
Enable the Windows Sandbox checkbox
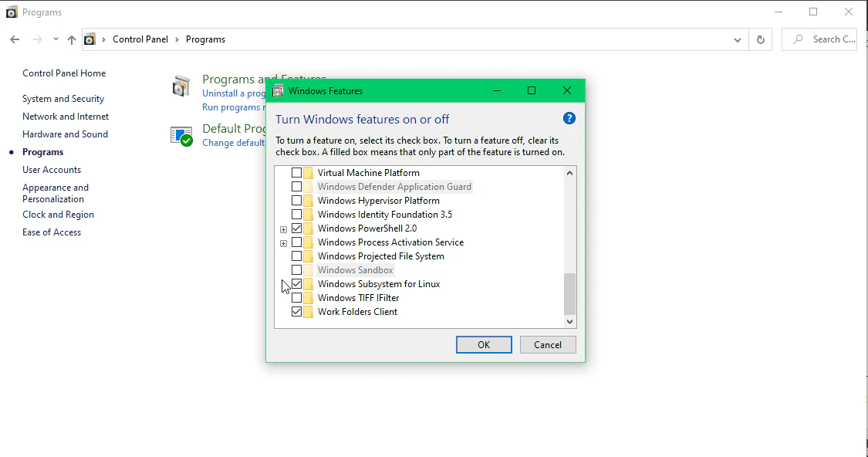click(x=297, y=269)
